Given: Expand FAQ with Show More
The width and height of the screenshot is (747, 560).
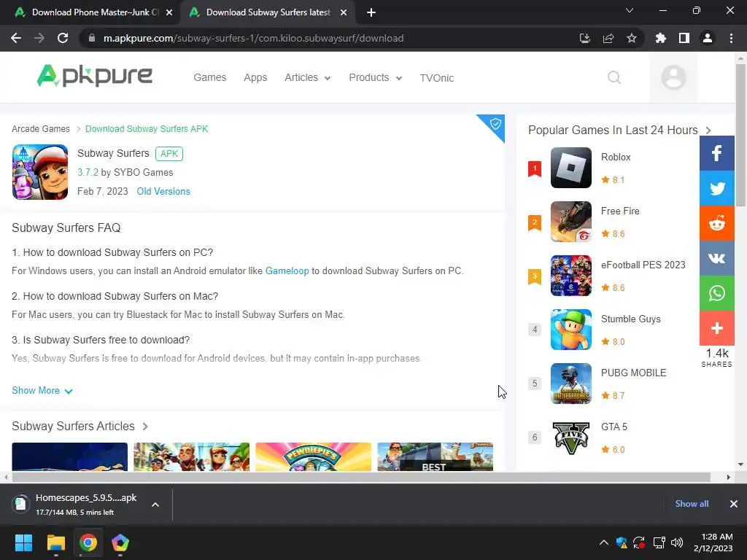Looking at the screenshot, I should [42, 391].
